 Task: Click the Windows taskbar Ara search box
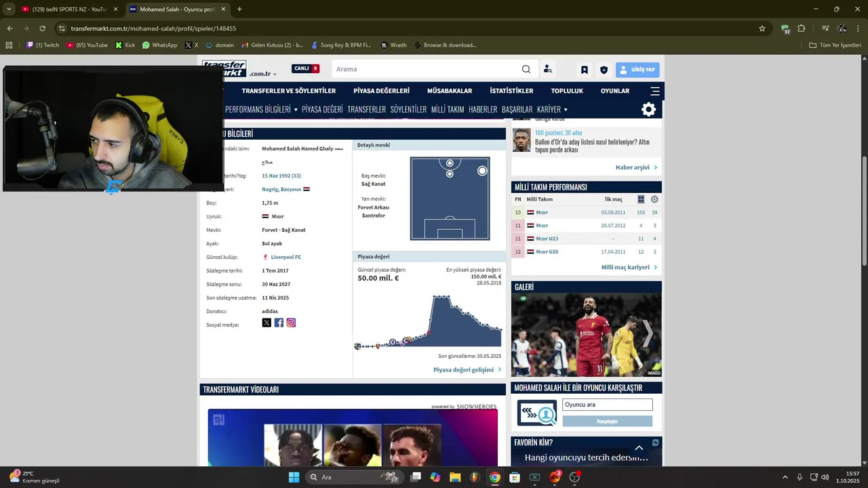(354, 477)
